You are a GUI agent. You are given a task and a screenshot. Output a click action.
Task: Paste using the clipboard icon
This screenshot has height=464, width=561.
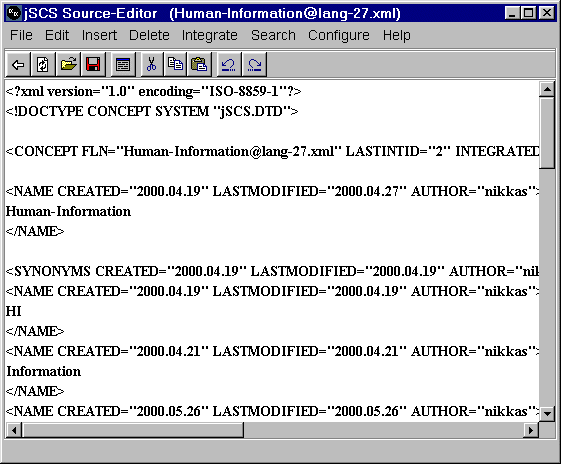[199, 65]
